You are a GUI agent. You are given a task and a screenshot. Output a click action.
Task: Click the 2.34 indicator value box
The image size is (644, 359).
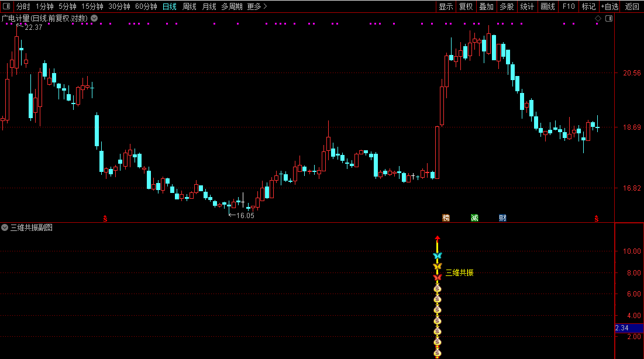[x=629, y=328]
